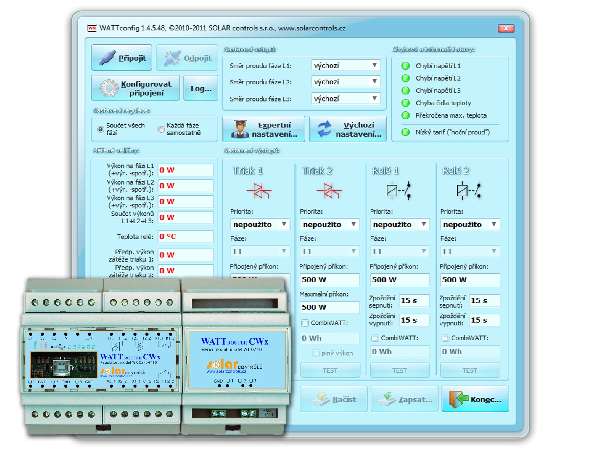Open Konfigurovat připojení settings
Image resolution: width=600 pixels, height=457 pixels.
coord(135,88)
